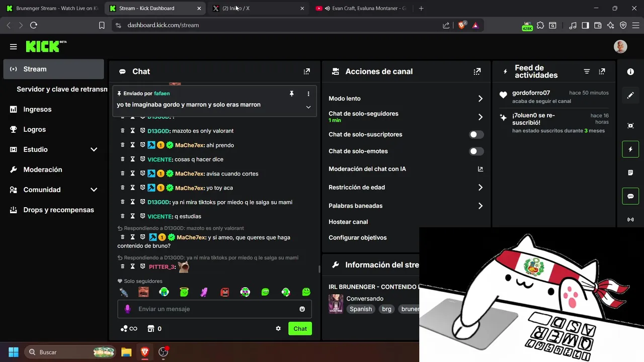Open chat settings gear beside the Chat button

(278, 329)
